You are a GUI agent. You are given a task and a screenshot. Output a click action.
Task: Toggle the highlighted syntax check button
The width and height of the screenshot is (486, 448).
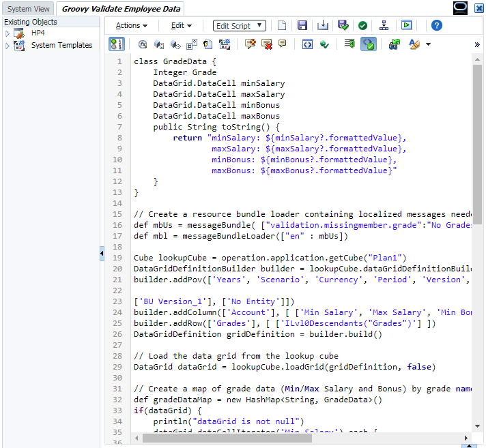click(368, 44)
